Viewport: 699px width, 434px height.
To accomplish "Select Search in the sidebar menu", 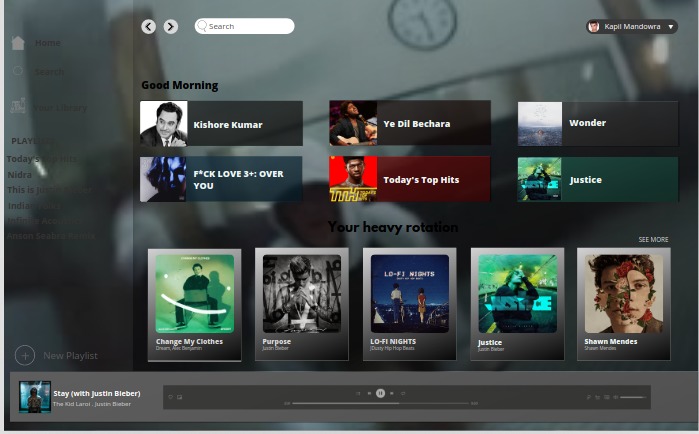I will [49, 72].
